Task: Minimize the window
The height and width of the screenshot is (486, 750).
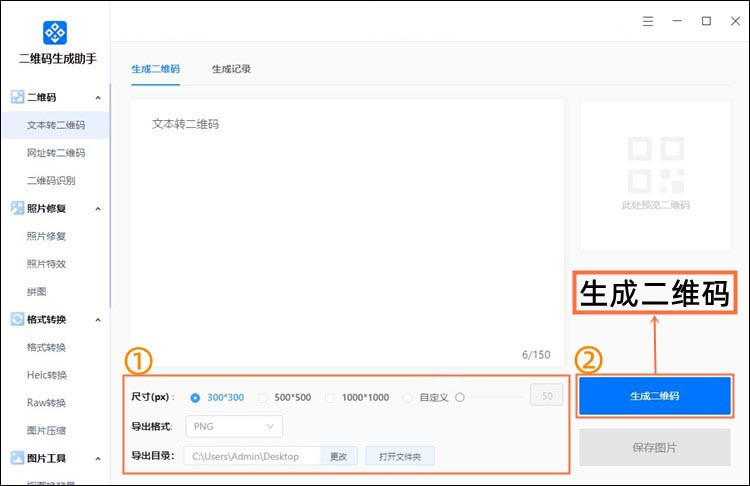Action: (677, 21)
